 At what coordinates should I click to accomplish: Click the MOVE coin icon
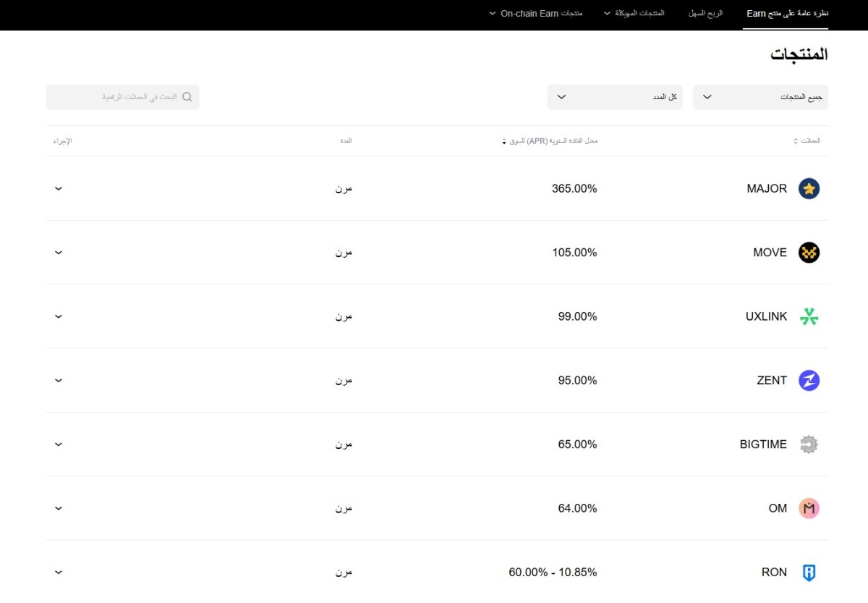[x=809, y=253]
